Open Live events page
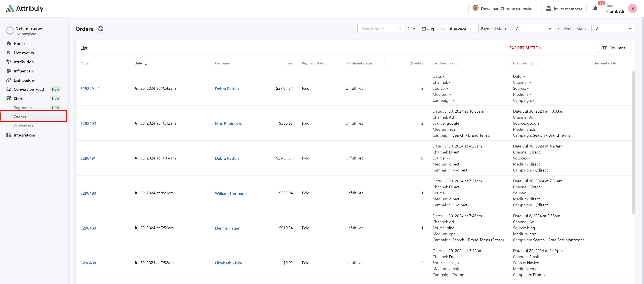Screen dimensions: 644x284 point(24,53)
